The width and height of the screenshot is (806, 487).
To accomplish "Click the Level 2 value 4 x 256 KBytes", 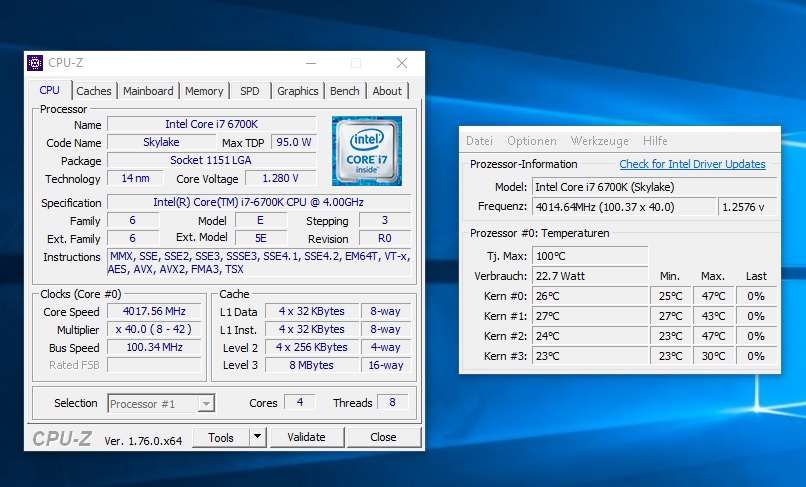I will click(x=312, y=347).
